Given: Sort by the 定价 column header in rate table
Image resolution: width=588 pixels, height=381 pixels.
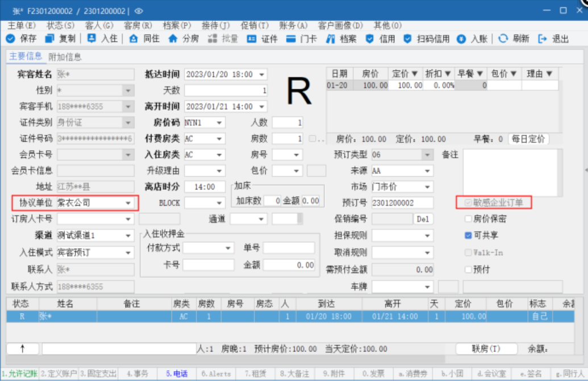Looking at the screenshot, I should coord(404,73).
